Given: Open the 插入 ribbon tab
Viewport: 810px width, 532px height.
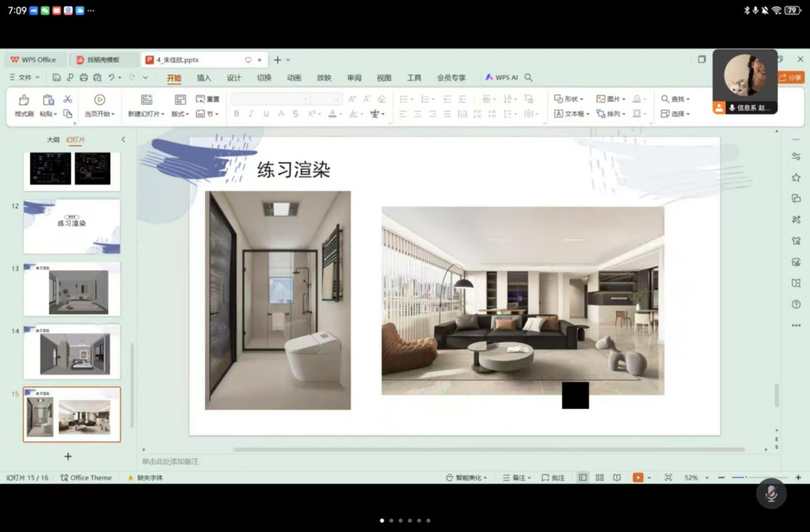Looking at the screenshot, I should tap(204, 78).
